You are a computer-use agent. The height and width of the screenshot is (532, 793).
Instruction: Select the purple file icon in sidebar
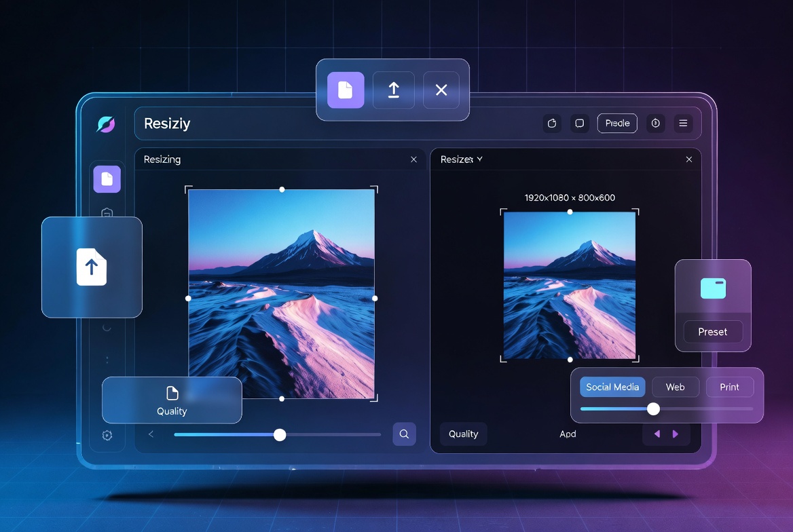[x=107, y=179]
